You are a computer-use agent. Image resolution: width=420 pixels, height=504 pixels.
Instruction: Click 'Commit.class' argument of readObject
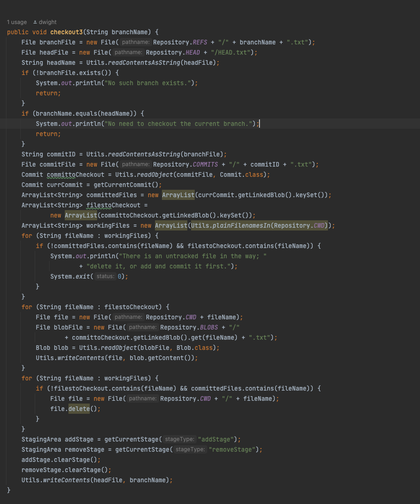(x=241, y=174)
